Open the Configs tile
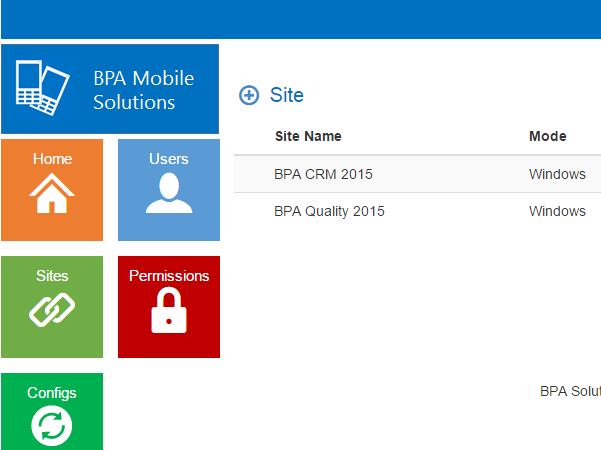 pos(52,411)
